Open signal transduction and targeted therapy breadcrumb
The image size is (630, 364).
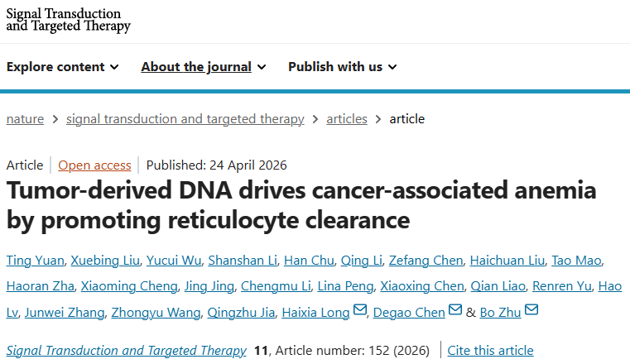185,119
